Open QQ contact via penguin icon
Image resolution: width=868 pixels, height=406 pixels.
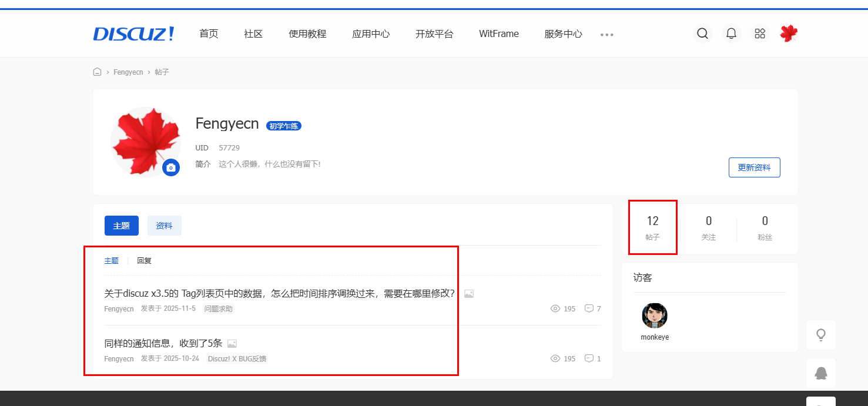click(x=821, y=373)
